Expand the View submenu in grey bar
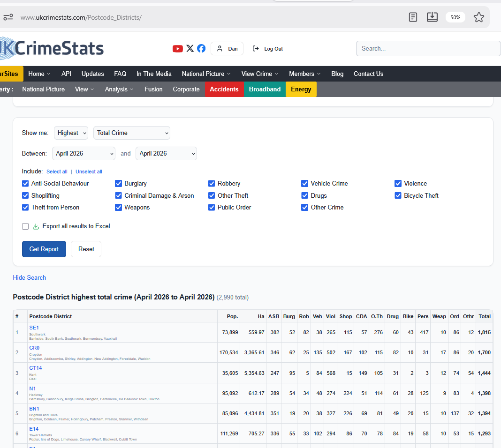Image resolution: width=501 pixels, height=448 pixels. pyautogui.click(x=84, y=90)
